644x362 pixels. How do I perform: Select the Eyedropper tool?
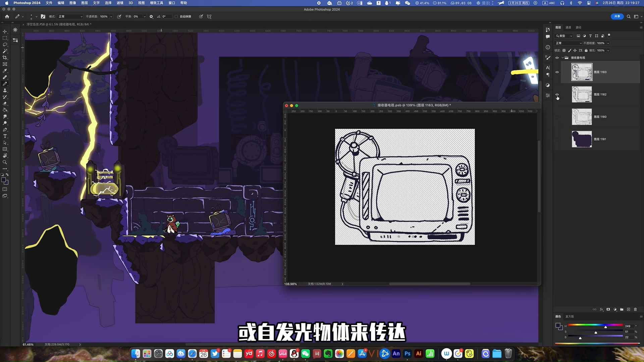point(5,71)
